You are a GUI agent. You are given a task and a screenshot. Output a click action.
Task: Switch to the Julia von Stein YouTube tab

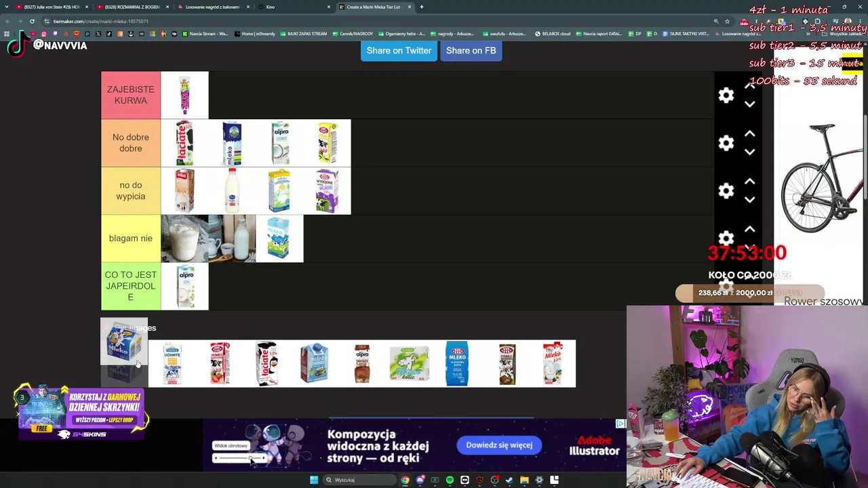(x=51, y=7)
